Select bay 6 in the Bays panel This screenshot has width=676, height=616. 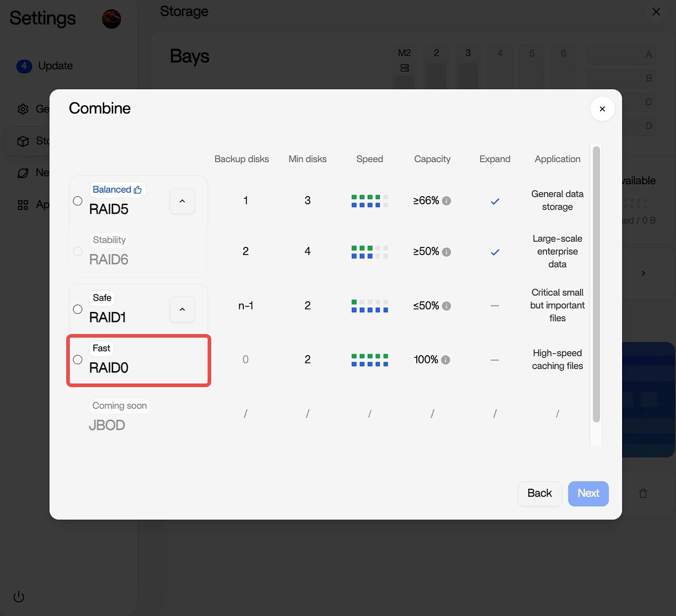(564, 67)
